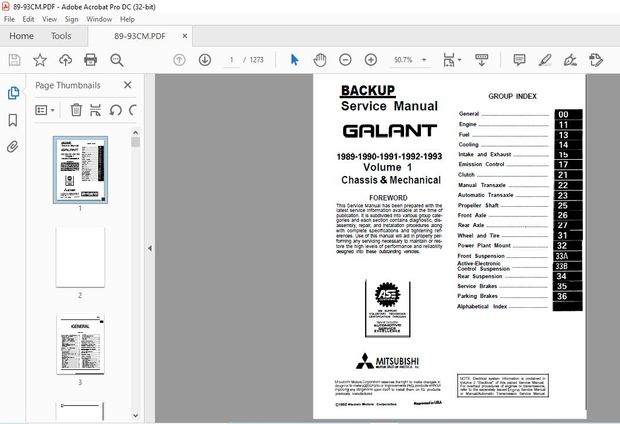
Task: Click the share/send file icon
Action: (x=595, y=60)
